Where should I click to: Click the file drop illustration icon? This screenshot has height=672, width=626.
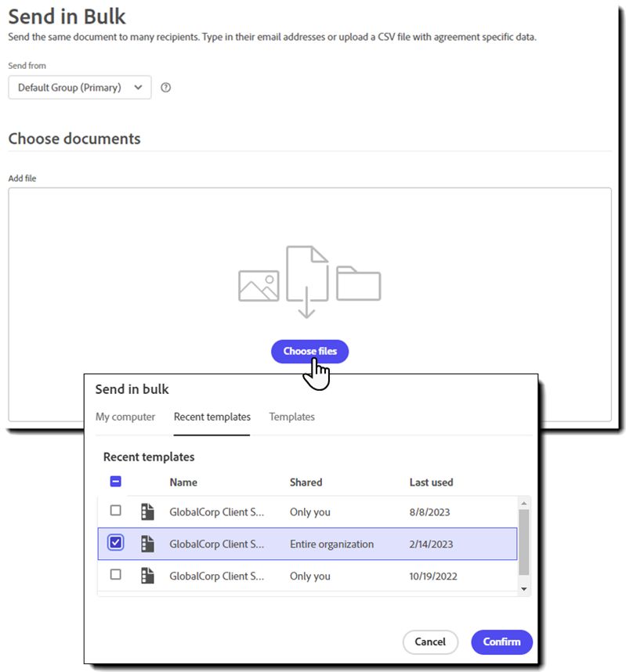click(x=309, y=282)
